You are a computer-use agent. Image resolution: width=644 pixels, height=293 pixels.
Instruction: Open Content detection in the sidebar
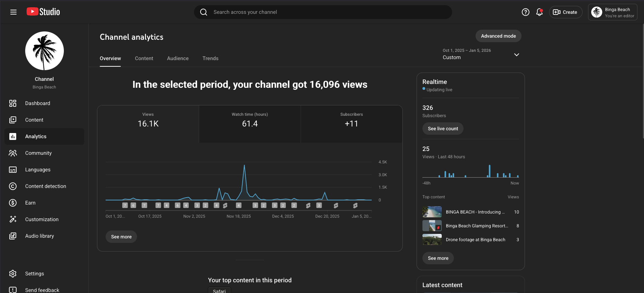point(44,186)
